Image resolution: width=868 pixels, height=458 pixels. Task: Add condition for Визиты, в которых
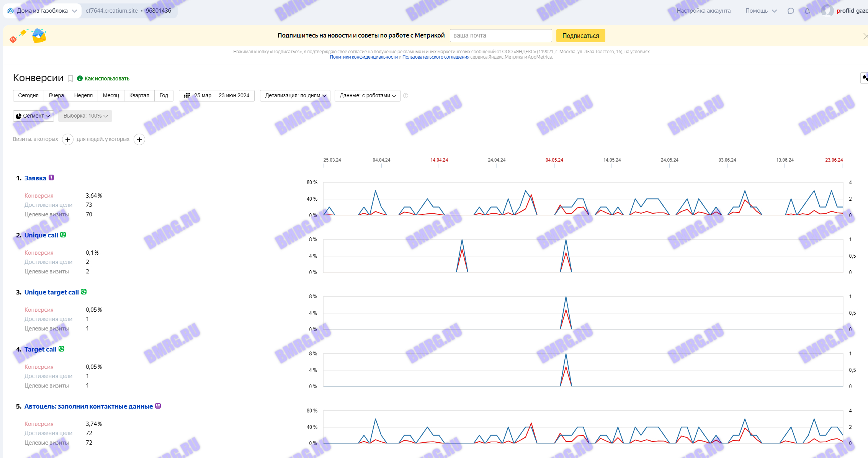click(68, 140)
